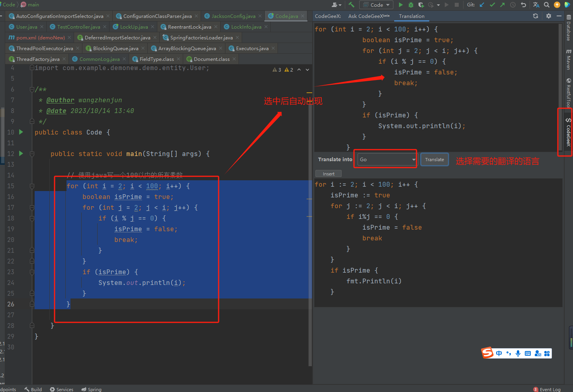Go to next highlighted problem arrow
Screen dimensions: 573x392
click(x=307, y=70)
